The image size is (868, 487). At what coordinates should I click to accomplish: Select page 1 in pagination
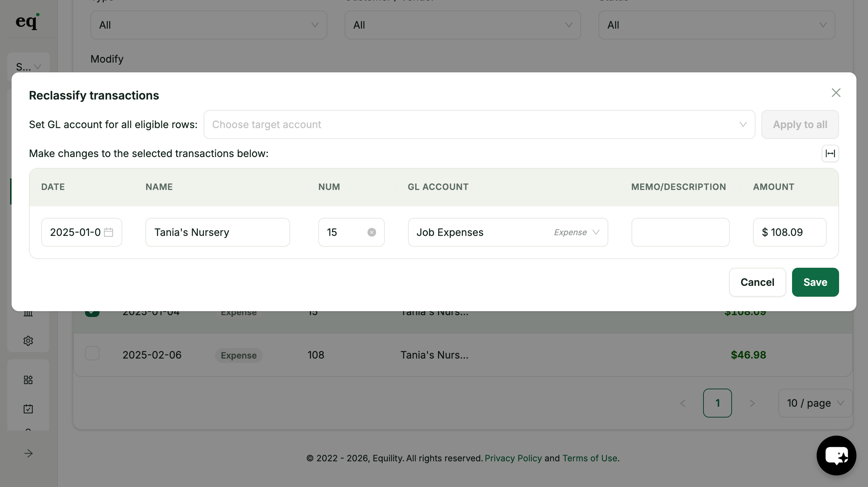(x=718, y=403)
